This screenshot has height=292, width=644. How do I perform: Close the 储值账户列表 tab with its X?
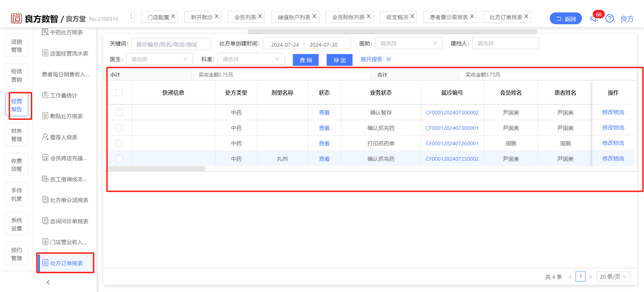[314, 17]
